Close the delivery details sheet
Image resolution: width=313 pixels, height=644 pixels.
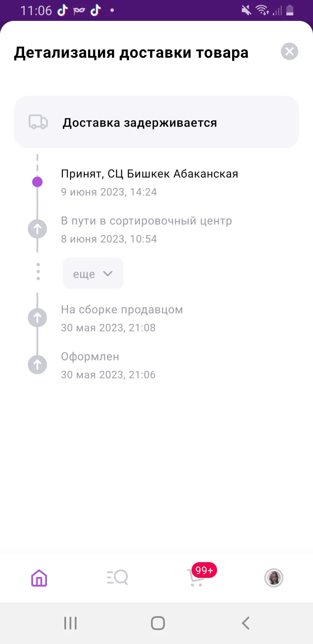tap(289, 52)
